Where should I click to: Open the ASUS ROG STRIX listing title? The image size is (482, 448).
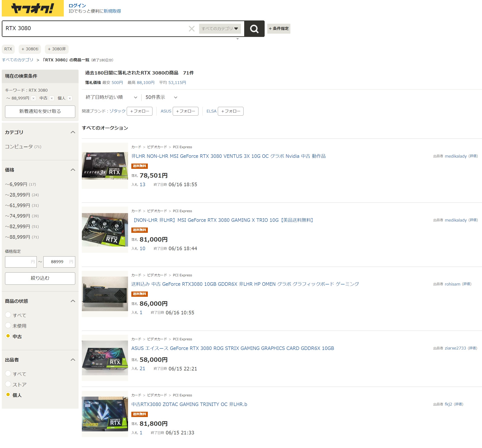233,348
